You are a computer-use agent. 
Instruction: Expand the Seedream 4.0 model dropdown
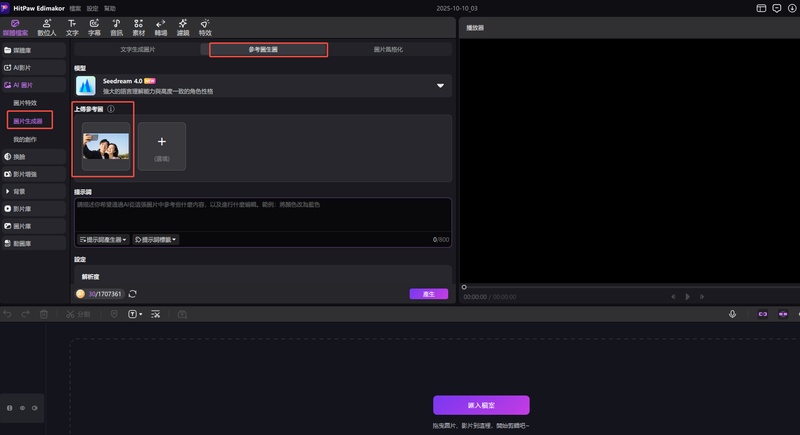click(440, 86)
